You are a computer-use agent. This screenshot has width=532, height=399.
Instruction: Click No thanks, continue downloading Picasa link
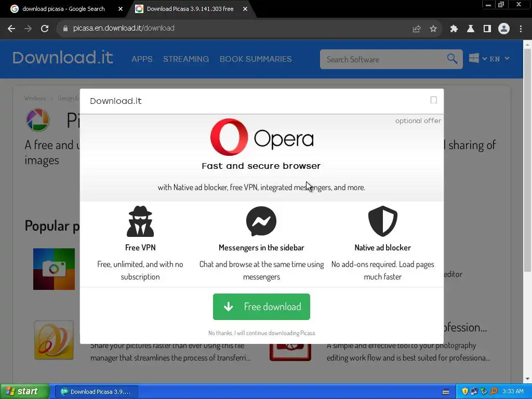tap(262, 333)
